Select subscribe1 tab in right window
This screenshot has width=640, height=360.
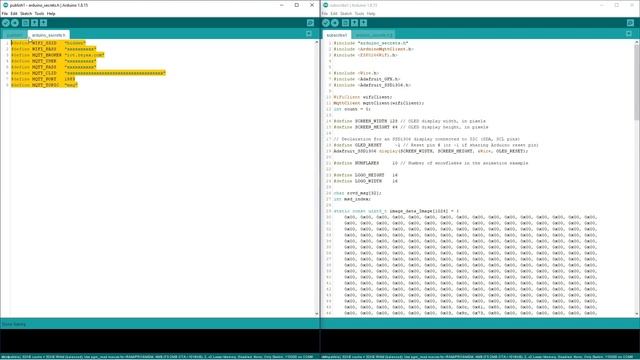pyautogui.click(x=337, y=35)
